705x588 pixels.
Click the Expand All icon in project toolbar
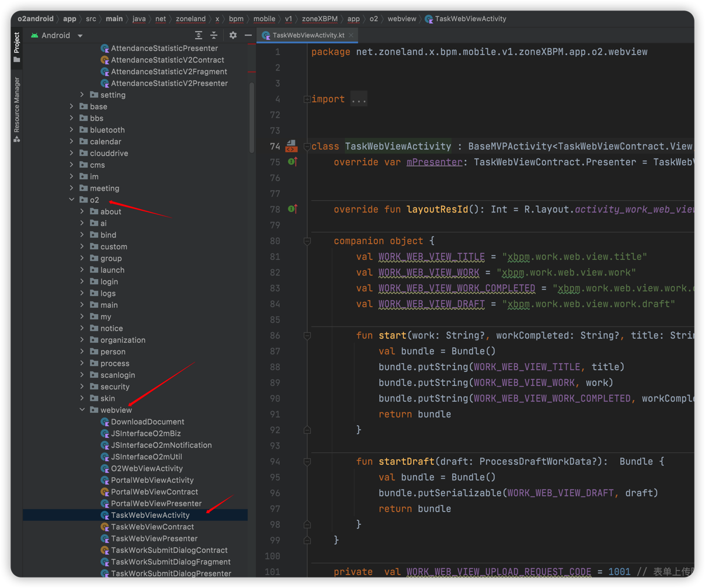(x=199, y=36)
